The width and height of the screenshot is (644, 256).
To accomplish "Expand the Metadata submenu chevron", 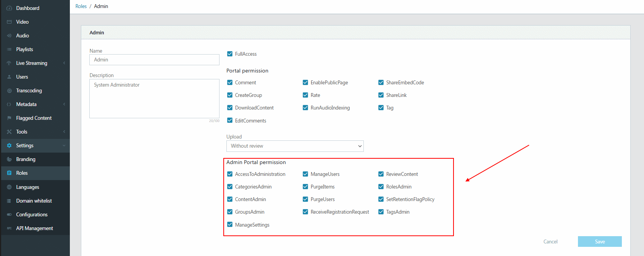I will 64,104.
